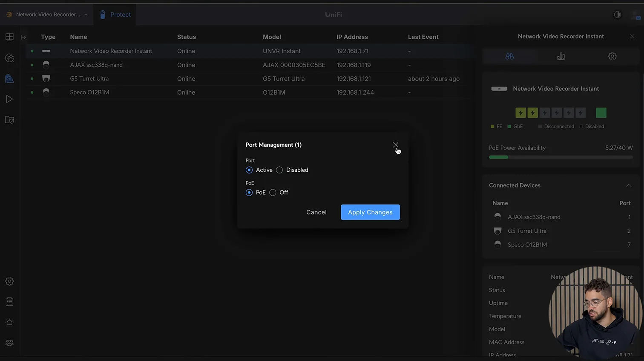Select the PoE Off radio button

(x=273, y=193)
